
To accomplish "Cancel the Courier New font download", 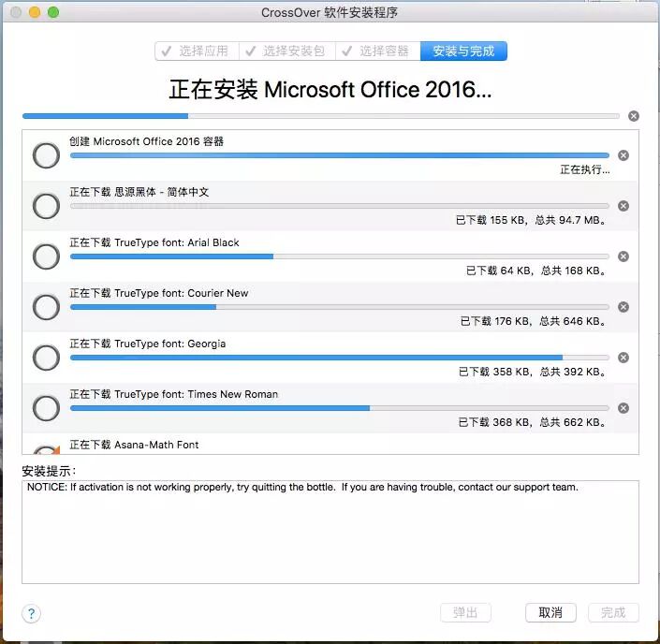I will [x=623, y=307].
